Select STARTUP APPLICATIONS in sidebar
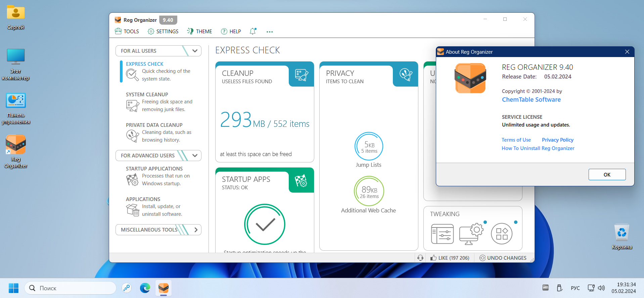The width and height of the screenshot is (644, 298). [x=154, y=168]
